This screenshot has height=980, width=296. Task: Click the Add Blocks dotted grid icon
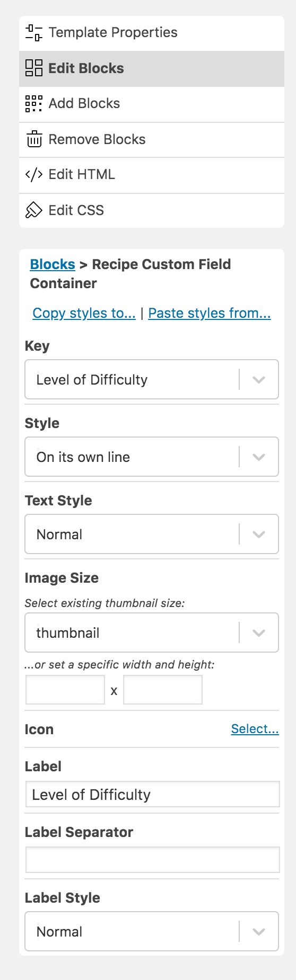34,103
